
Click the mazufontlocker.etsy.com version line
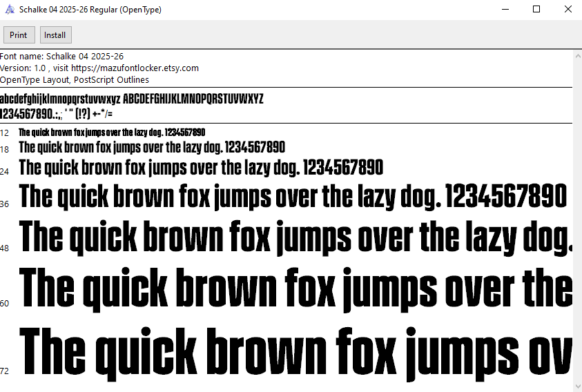(99, 68)
